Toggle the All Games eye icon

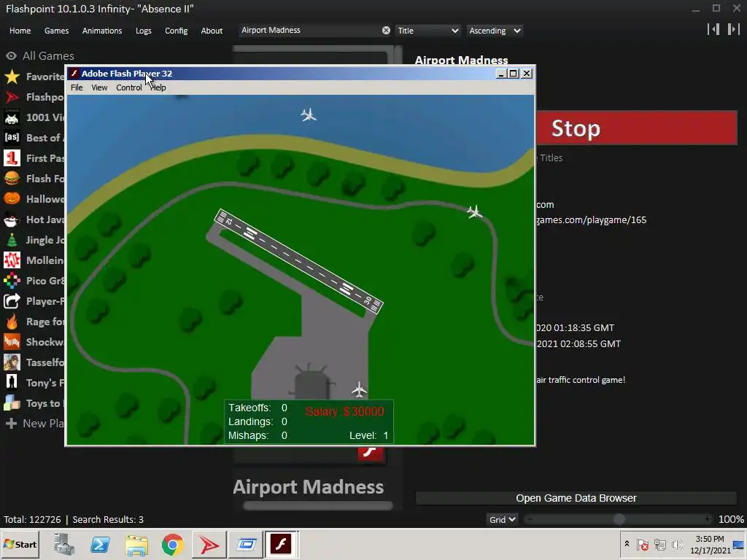pyautogui.click(x=12, y=56)
